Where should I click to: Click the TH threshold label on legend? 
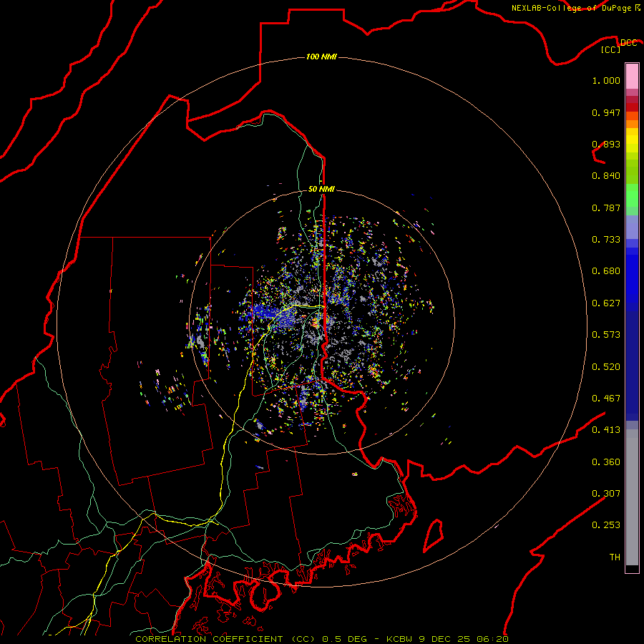(615, 557)
